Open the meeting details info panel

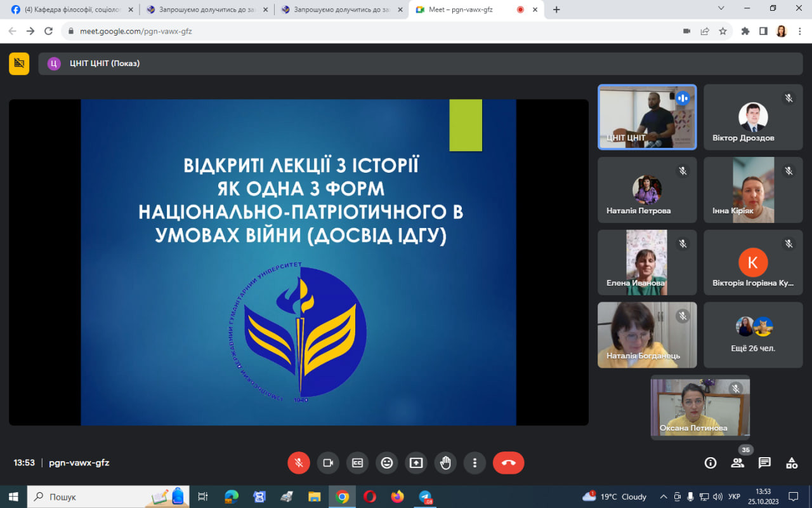point(710,463)
